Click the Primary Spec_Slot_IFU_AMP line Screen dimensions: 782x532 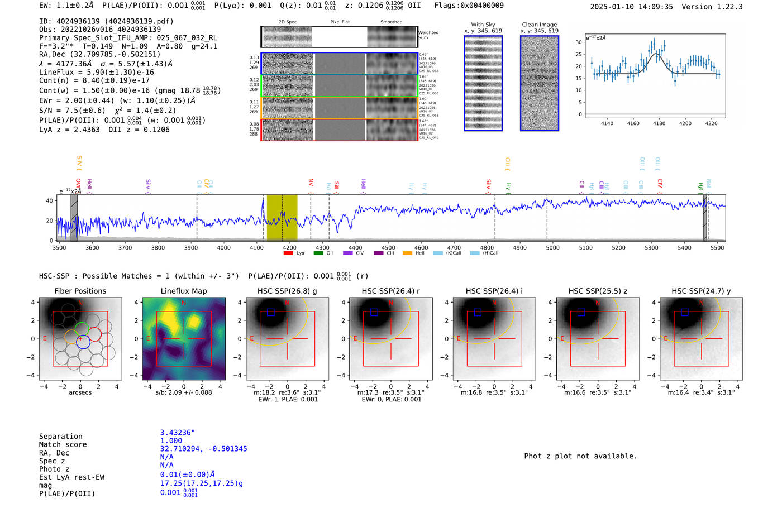point(128,38)
